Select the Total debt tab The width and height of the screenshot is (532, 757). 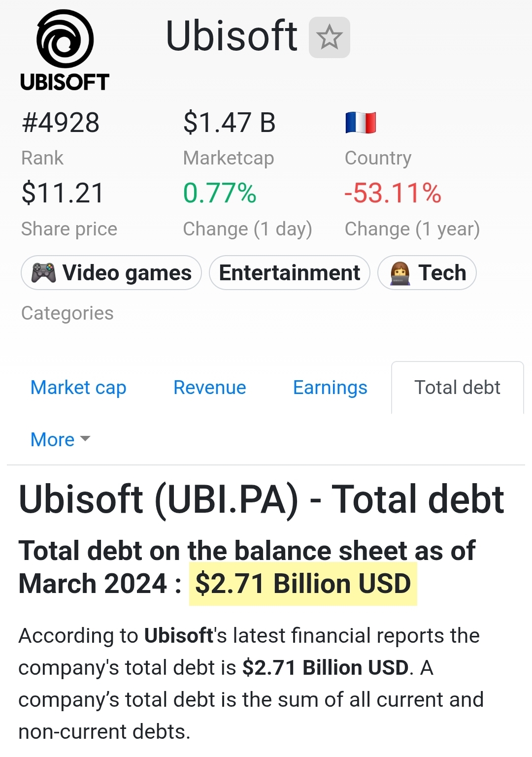coord(457,388)
